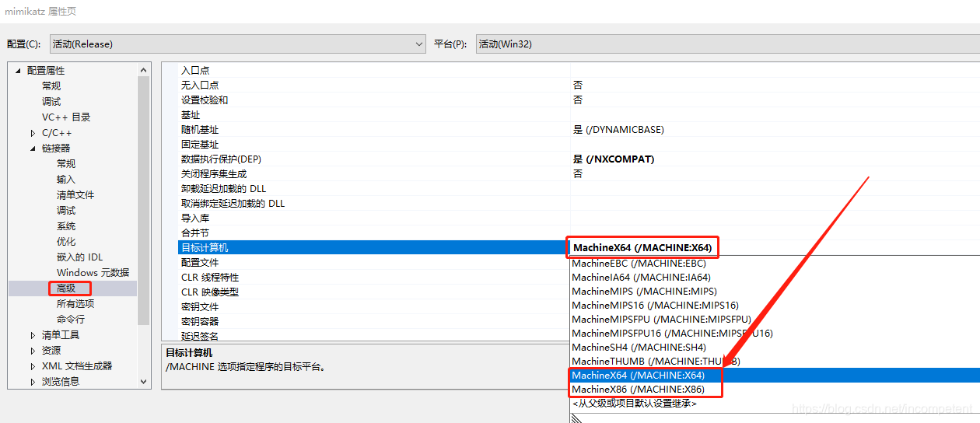Click the CLR 映像类型 property row
Viewport: 980px width, 423px height.
373,292
